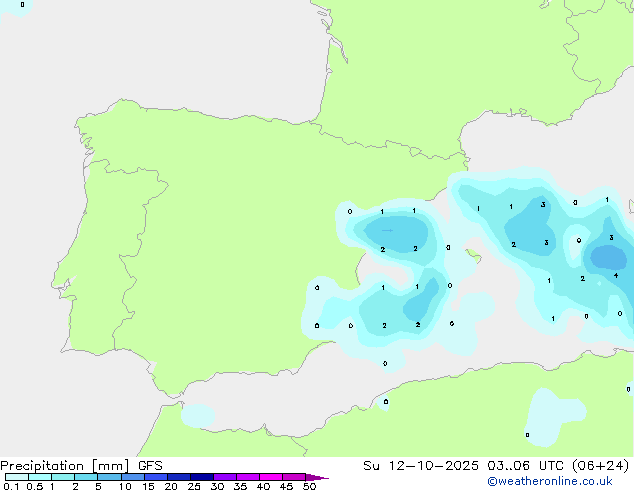
Task: Click the 35–40 mm legend color swatch
Action: pyautogui.click(x=248, y=477)
